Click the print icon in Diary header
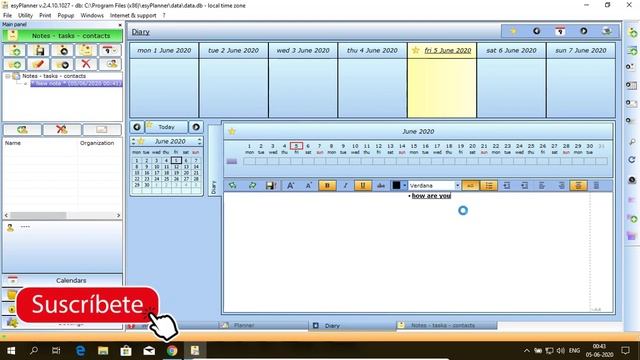The height and width of the screenshot is (360, 640). click(x=607, y=31)
